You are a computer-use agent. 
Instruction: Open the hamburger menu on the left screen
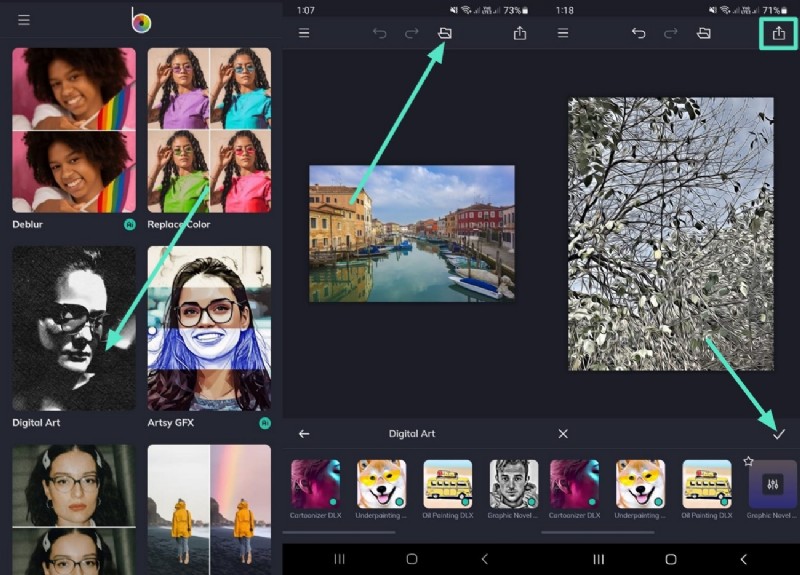23,20
